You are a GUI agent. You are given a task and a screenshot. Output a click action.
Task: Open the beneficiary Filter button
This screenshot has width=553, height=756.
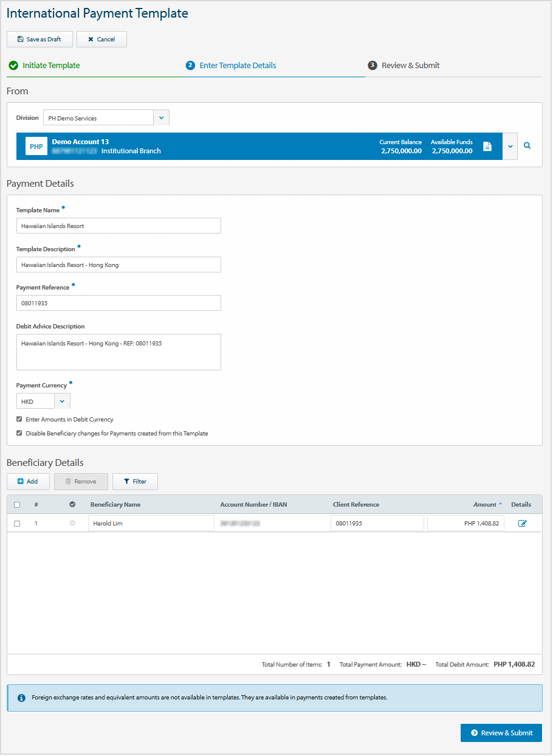coord(135,482)
